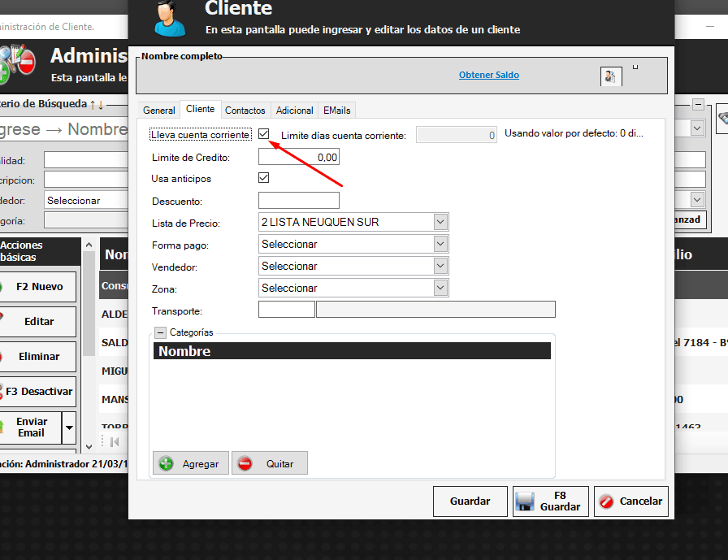728x560 pixels.
Task: Click the sort arrows beside Criterio de Búsqueda
Action: coord(96,104)
